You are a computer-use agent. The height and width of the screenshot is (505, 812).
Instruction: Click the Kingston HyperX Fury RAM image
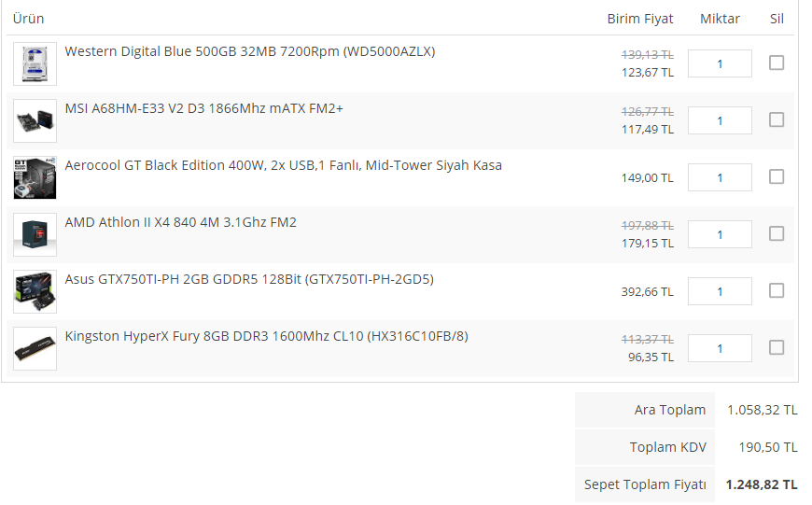tap(35, 348)
